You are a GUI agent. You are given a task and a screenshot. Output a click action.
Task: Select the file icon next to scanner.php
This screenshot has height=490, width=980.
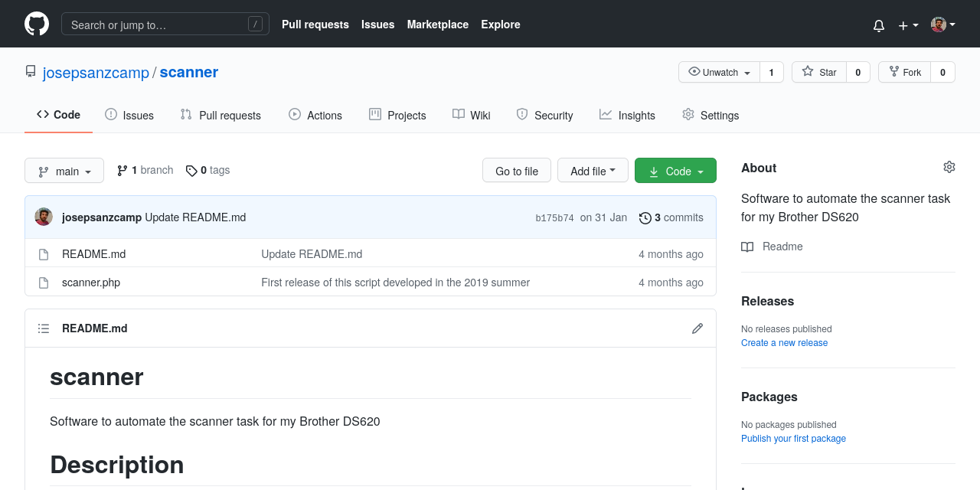point(44,282)
